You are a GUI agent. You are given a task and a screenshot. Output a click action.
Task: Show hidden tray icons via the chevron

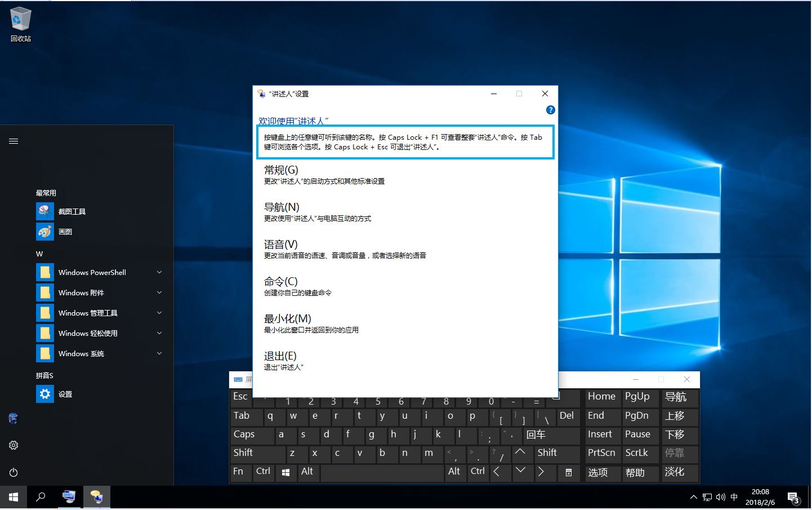693,496
